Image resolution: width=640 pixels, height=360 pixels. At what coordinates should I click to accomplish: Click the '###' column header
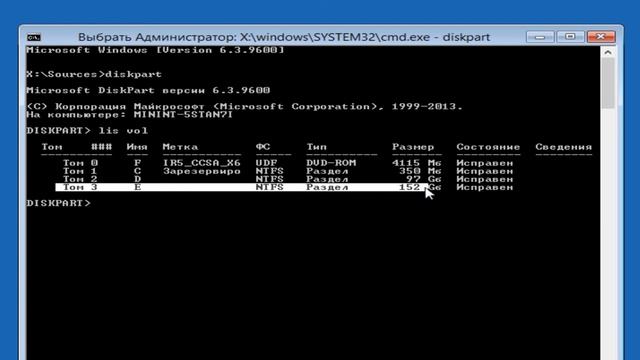pos(101,147)
